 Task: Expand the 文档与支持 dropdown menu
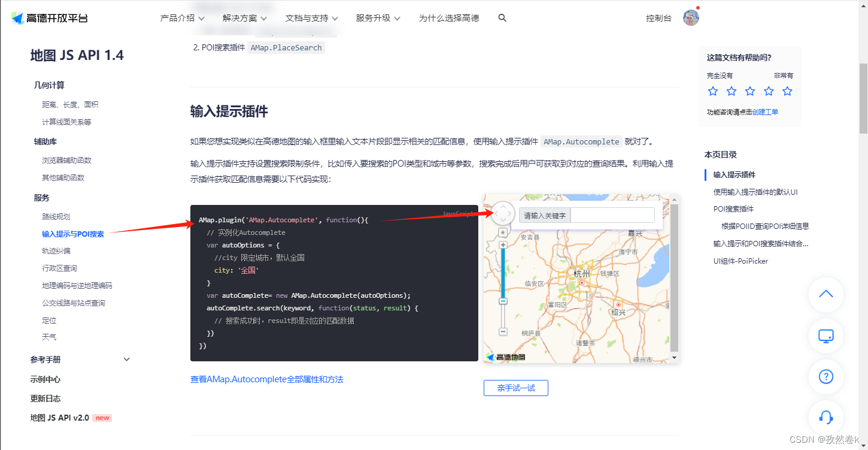[312, 18]
